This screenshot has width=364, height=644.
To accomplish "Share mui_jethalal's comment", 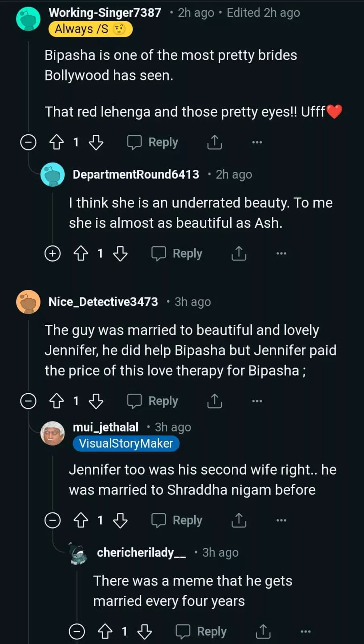I will click(x=239, y=520).
